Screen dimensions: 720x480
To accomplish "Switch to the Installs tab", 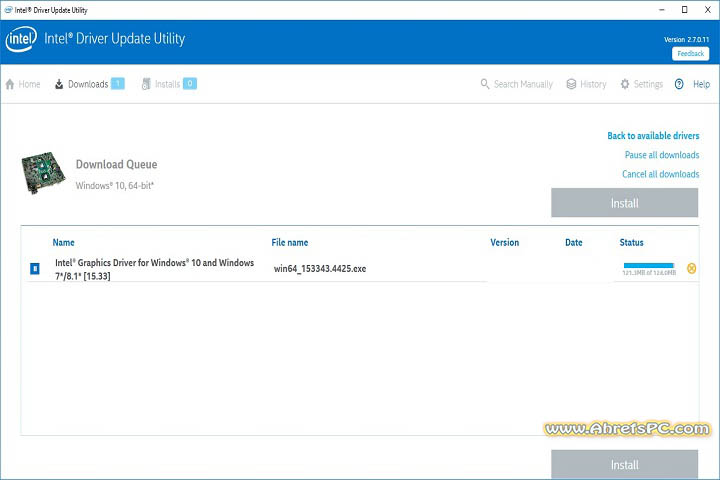I will coord(169,84).
